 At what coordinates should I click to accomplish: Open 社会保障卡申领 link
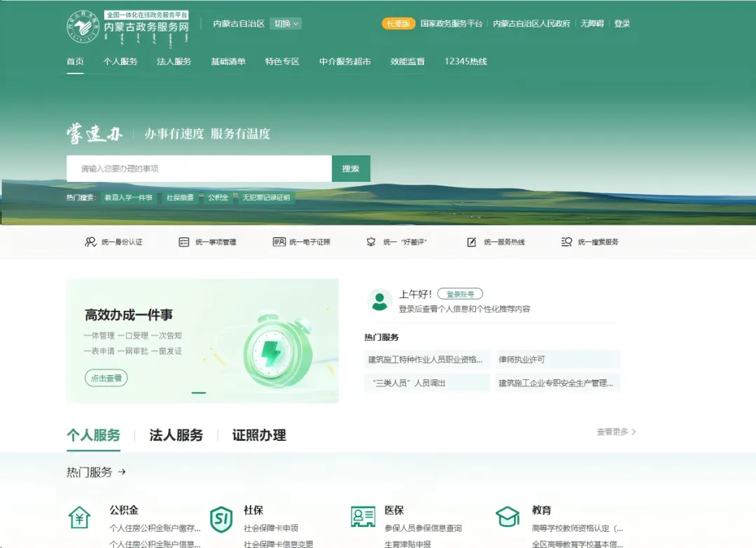pyautogui.click(x=271, y=528)
